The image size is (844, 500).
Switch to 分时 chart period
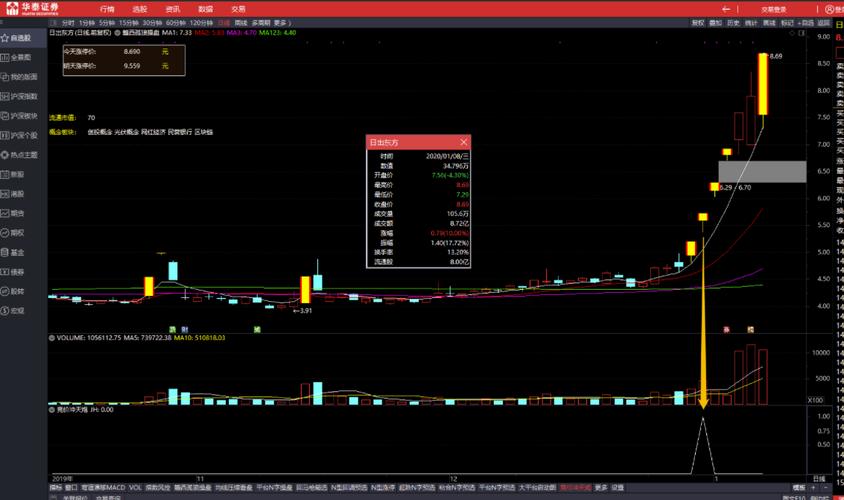(x=68, y=23)
